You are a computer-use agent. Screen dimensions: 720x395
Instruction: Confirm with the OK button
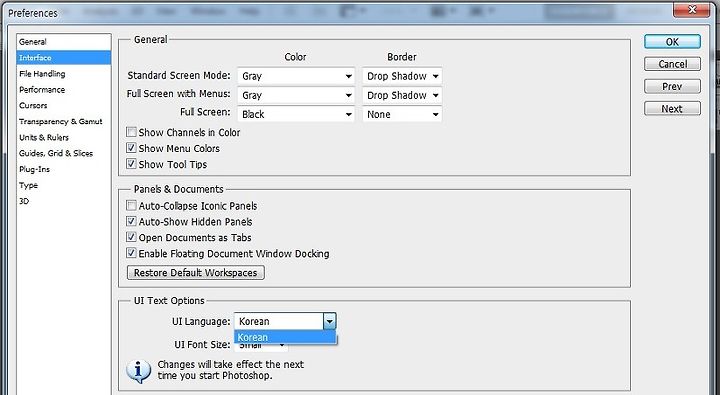click(x=672, y=42)
